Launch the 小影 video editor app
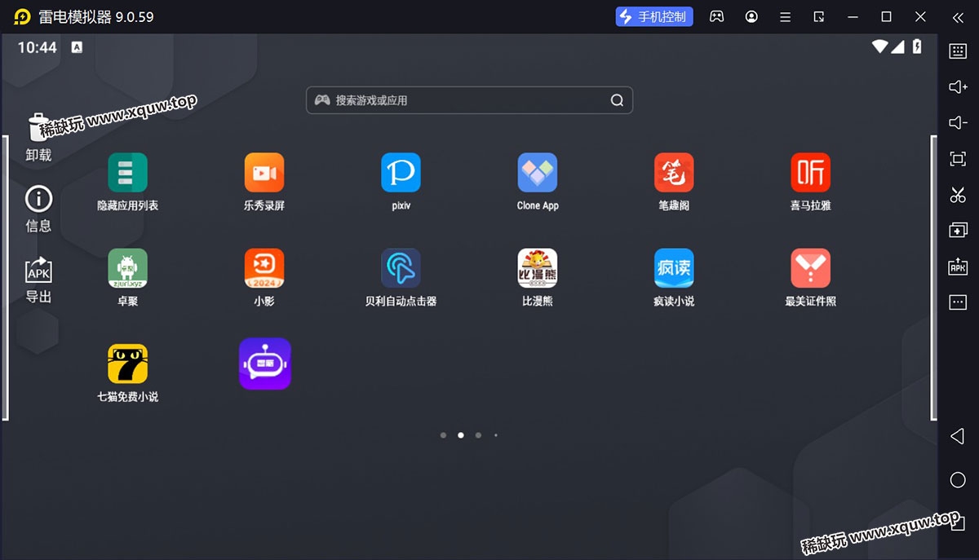979x560 pixels. (x=264, y=268)
